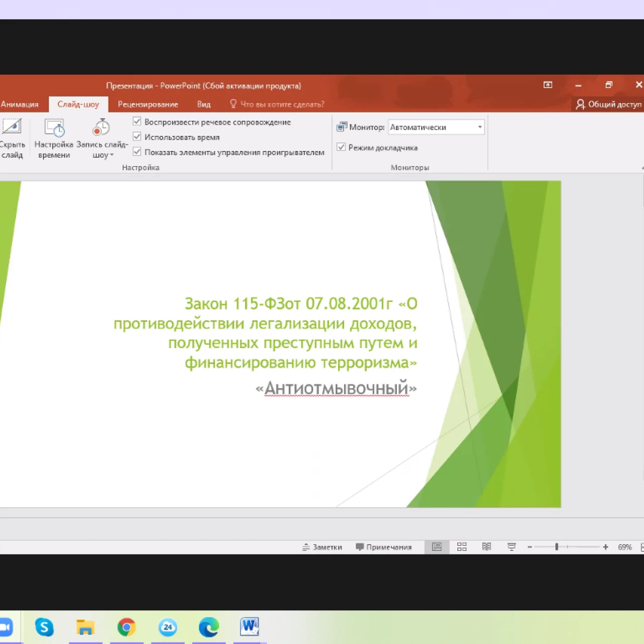
Task: Open the Рецензирование tab
Action: [148, 104]
